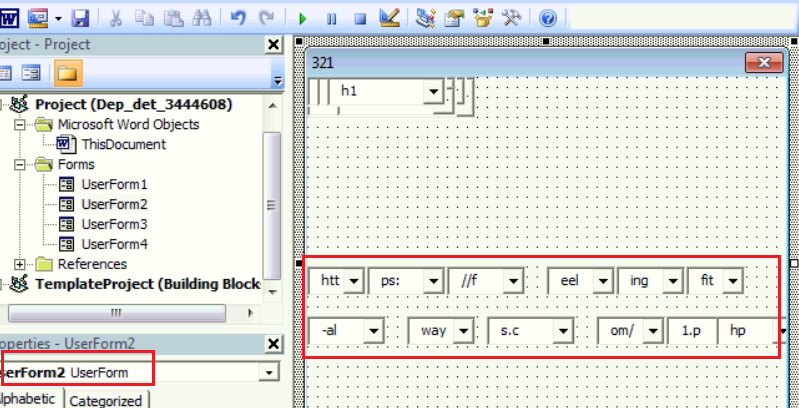The width and height of the screenshot is (799, 408).
Task: Switch to Microsoft Word view icon
Action: [9, 19]
